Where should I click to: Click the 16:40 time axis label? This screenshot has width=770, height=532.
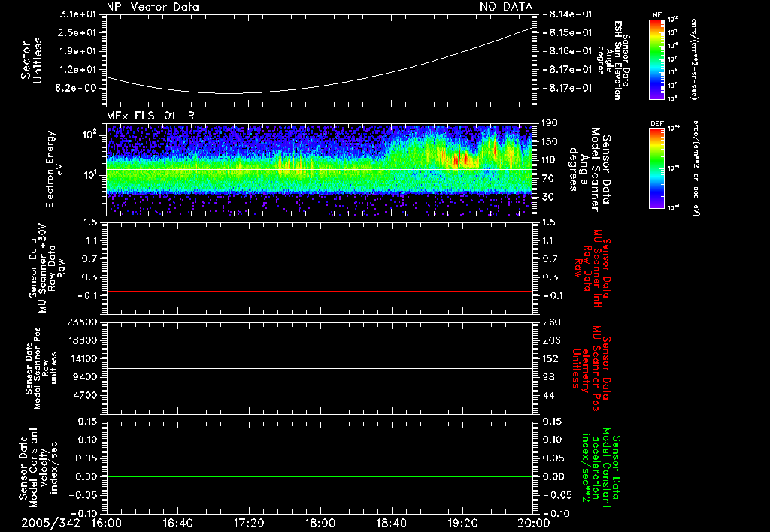pos(177,523)
